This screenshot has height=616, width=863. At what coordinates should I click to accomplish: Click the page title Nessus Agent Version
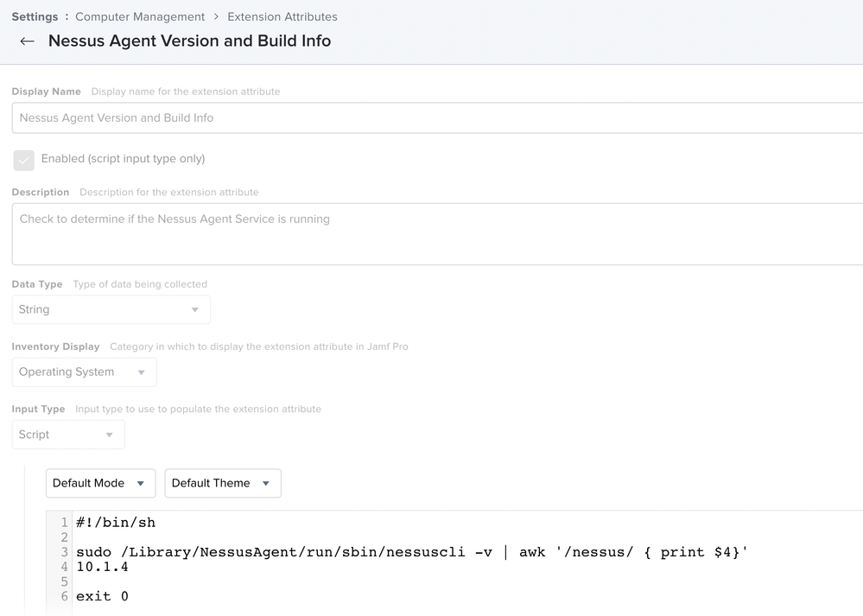[x=189, y=41]
